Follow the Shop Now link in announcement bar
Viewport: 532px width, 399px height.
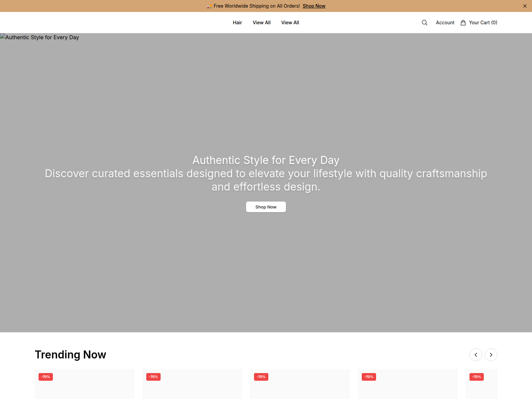tap(314, 6)
